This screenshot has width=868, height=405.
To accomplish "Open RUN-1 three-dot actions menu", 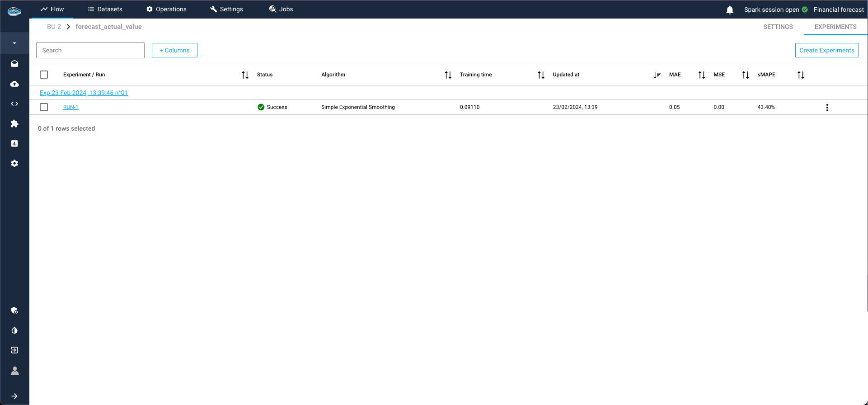I will coord(827,108).
